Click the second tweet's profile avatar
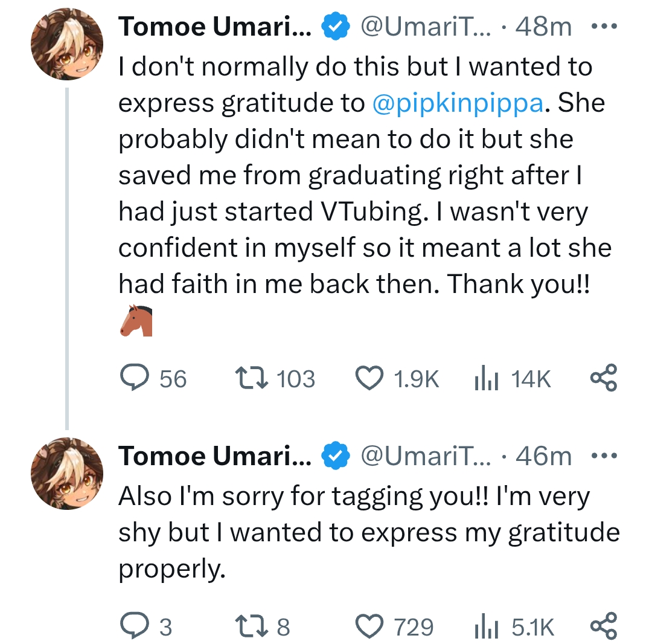Image resolution: width=652 pixels, height=644 pixels. click(x=67, y=474)
